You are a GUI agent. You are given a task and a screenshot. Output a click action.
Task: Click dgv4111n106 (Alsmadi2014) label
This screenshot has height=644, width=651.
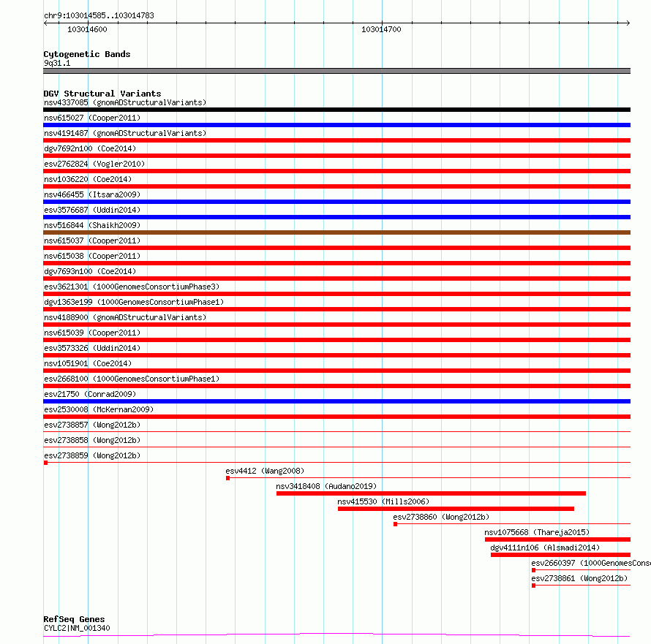(x=545, y=548)
